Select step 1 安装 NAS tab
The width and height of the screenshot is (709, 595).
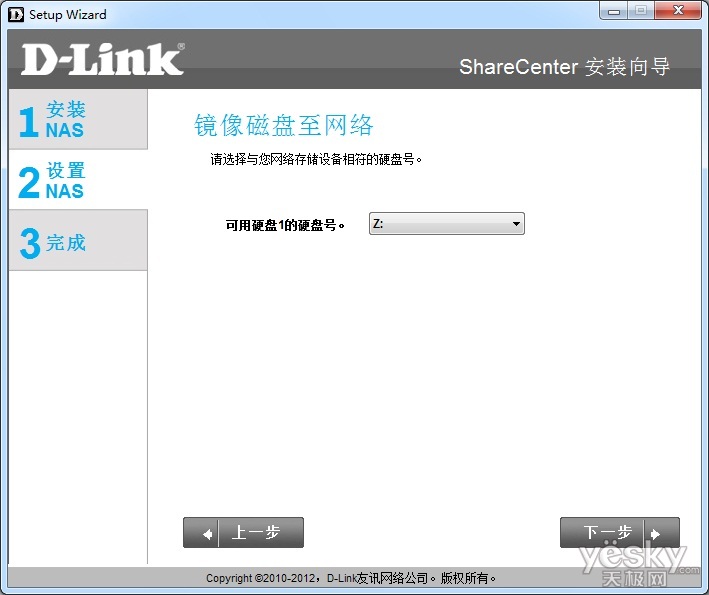point(78,119)
